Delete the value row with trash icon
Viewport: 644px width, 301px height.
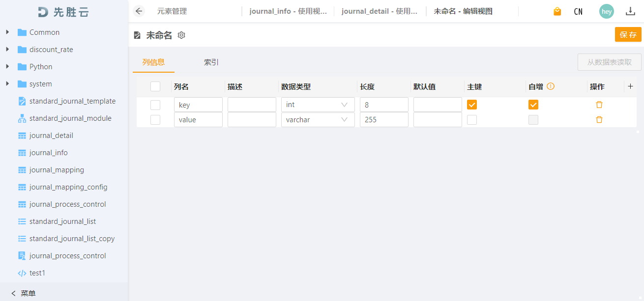tap(599, 119)
